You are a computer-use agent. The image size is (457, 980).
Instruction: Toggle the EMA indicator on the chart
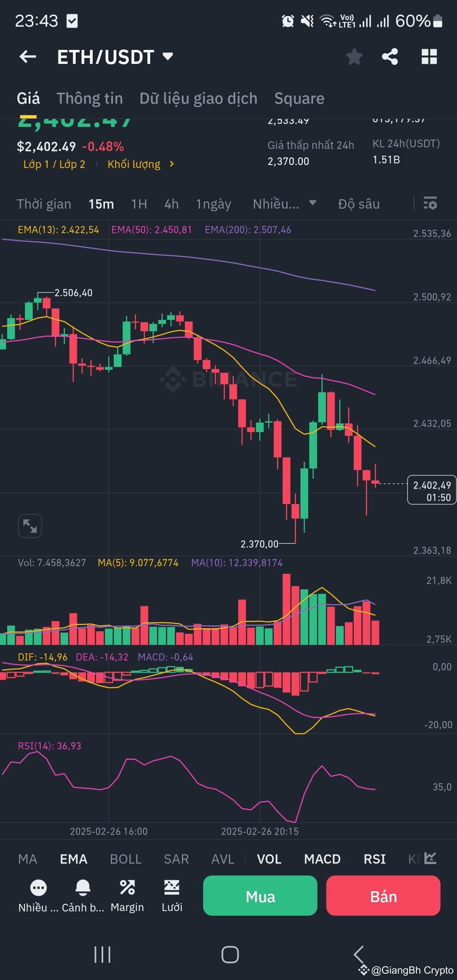(73, 859)
